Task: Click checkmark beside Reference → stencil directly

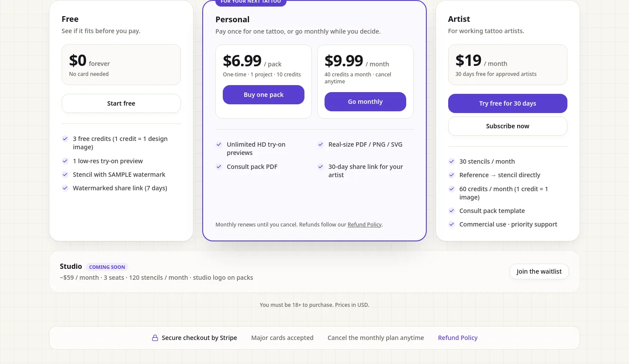Action: coord(452,175)
